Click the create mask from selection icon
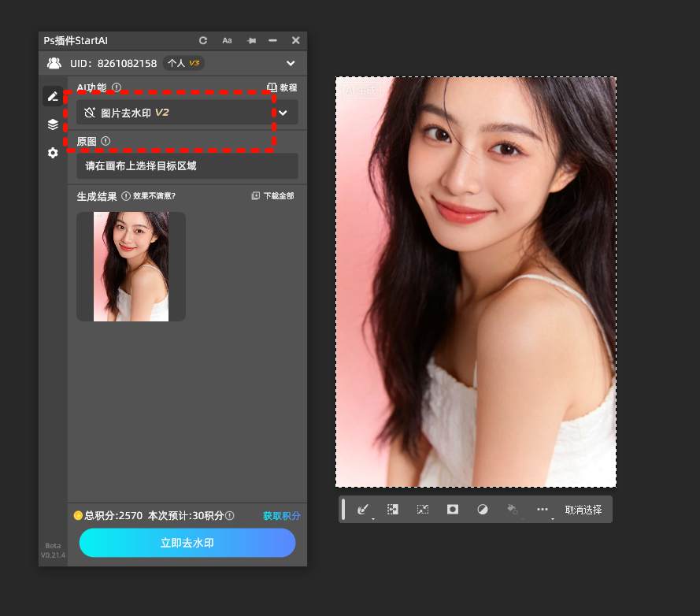The height and width of the screenshot is (616, 700). pos(453,510)
